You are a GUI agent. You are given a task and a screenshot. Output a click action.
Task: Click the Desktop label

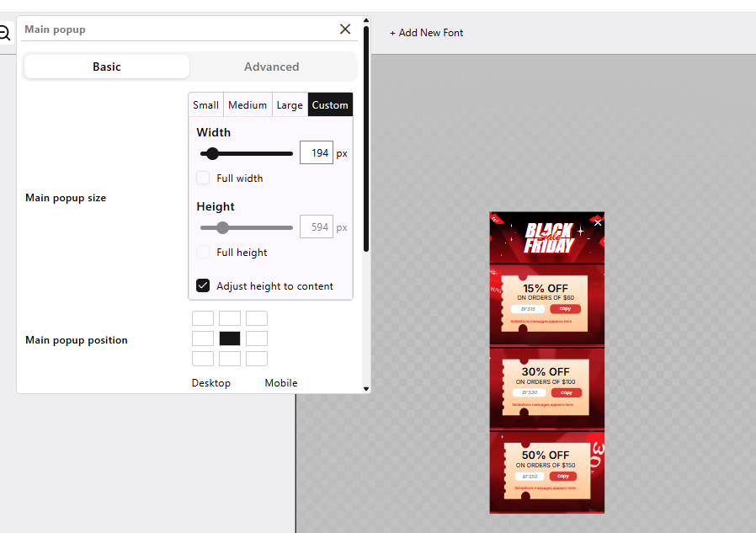coord(211,383)
